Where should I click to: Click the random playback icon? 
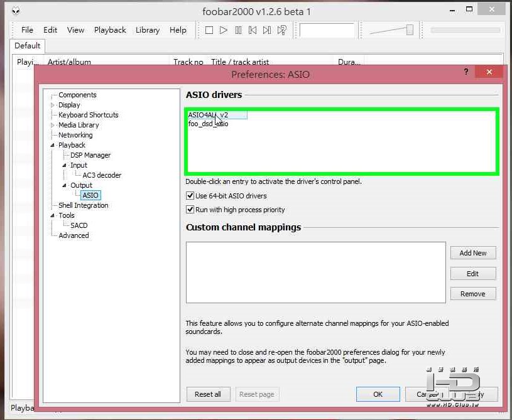tap(282, 30)
